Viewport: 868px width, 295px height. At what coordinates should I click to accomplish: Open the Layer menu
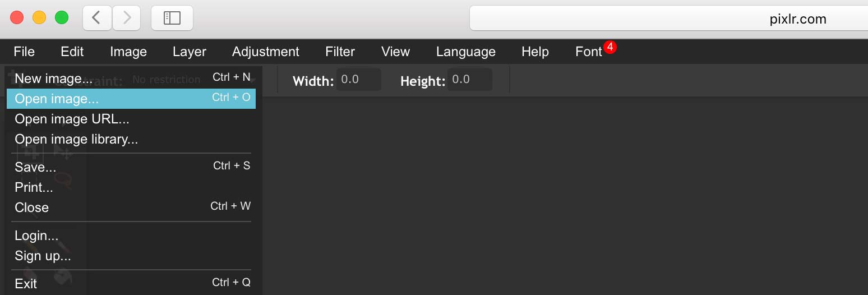pos(190,52)
